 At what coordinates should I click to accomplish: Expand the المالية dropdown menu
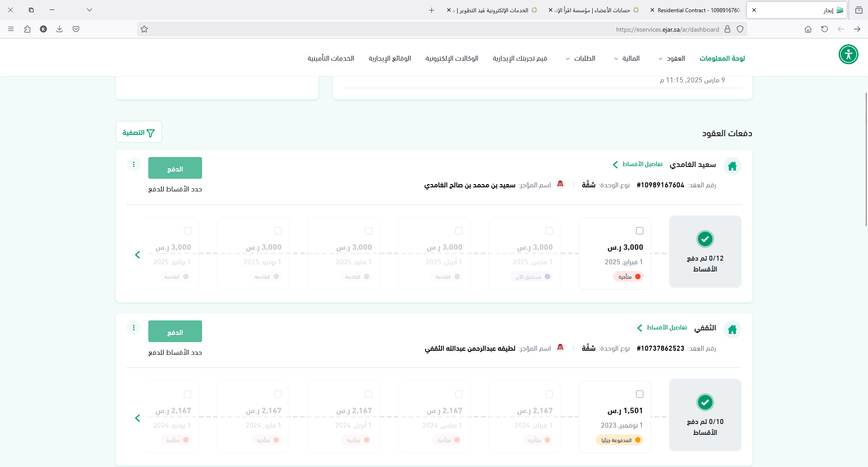pos(627,58)
